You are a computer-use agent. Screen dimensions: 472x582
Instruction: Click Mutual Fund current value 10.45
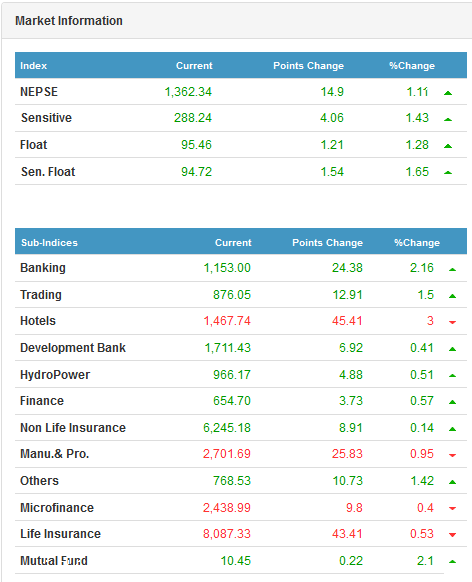pyautogui.click(x=236, y=561)
